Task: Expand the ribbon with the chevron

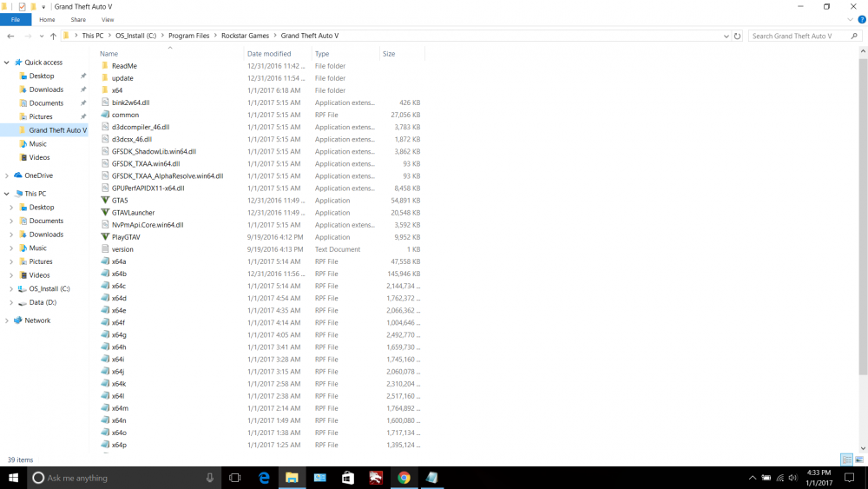Action: pos(851,19)
